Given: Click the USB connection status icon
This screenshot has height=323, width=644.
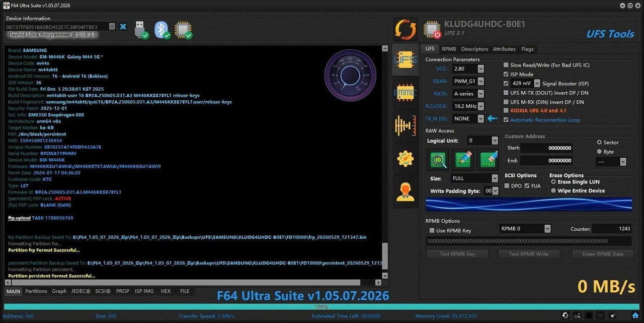Looking at the screenshot, I should (142, 30).
